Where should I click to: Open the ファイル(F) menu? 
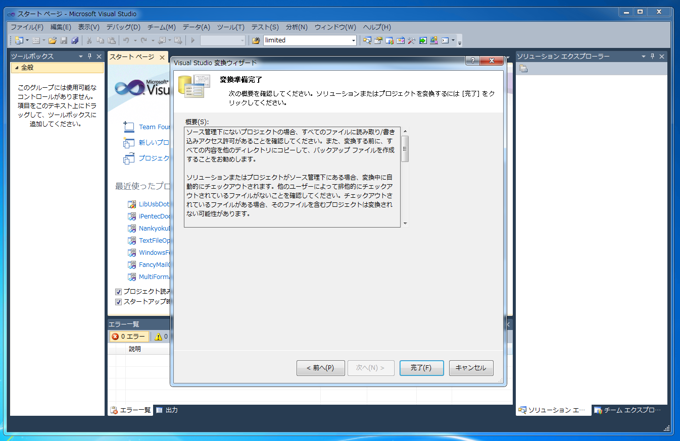(27, 27)
